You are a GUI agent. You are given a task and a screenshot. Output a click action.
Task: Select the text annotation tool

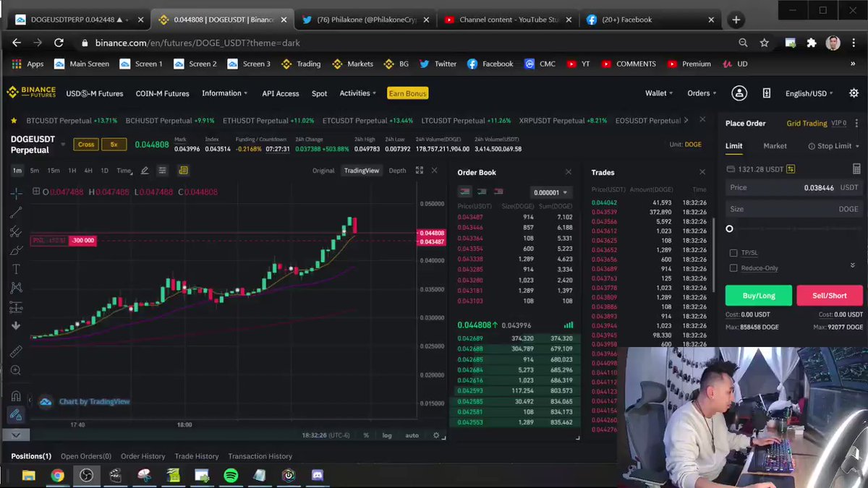click(16, 269)
